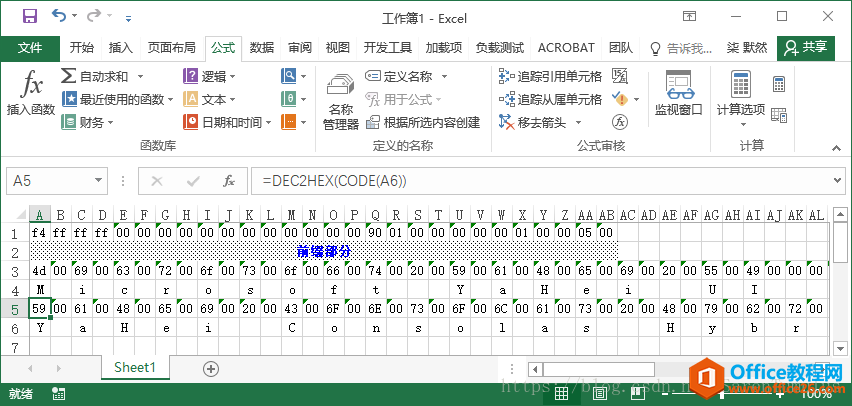Expand the 定义名称 dropdown arrow

tap(444, 77)
